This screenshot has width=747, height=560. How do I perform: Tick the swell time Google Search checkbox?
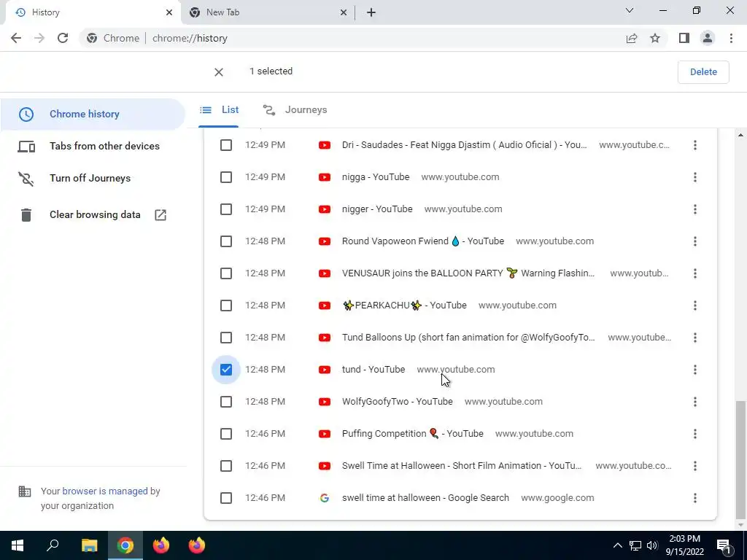click(226, 498)
